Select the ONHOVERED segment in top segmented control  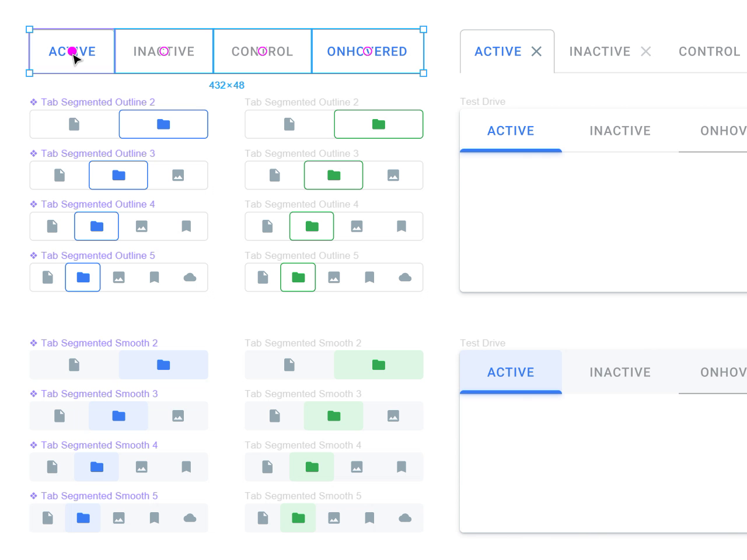click(x=368, y=51)
